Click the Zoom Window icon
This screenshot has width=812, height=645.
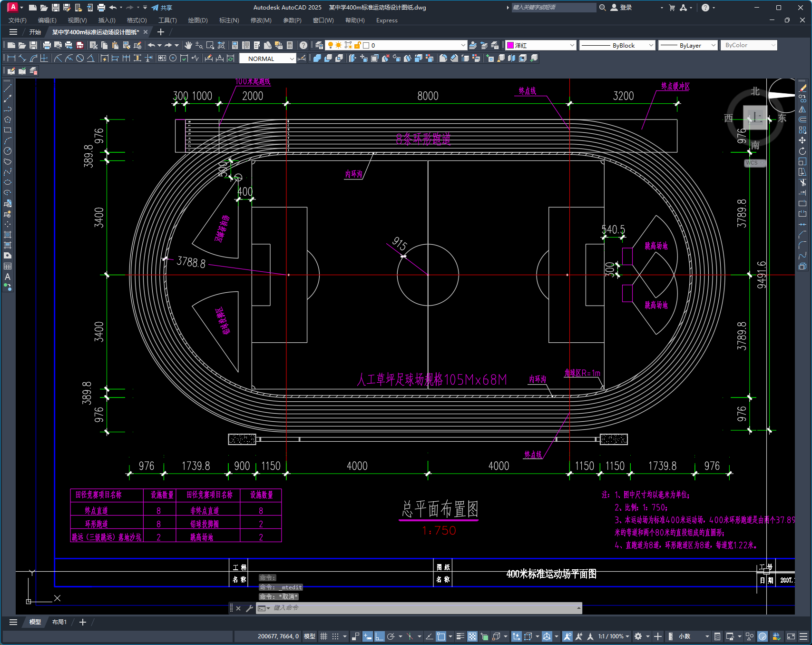click(210, 45)
